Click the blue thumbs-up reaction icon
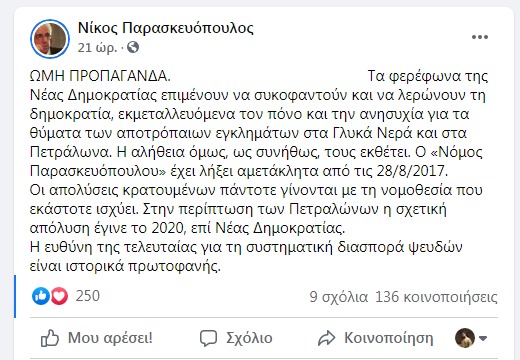 coord(41,296)
